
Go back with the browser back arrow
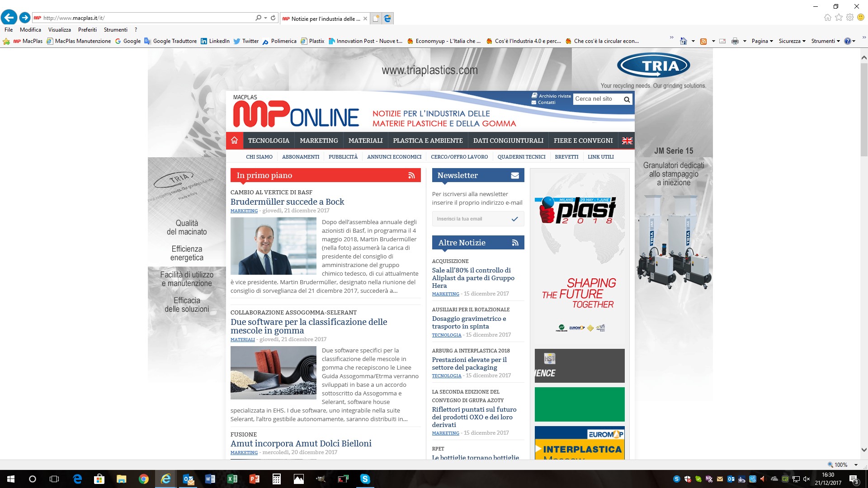pos(9,18)
